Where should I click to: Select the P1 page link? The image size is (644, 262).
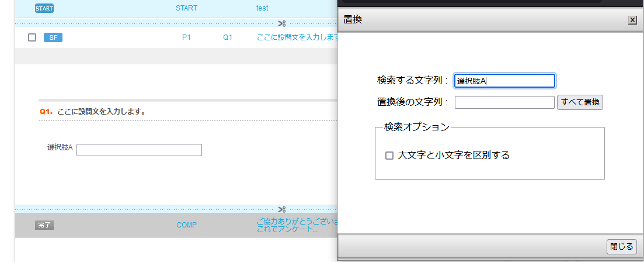(186, 37)
